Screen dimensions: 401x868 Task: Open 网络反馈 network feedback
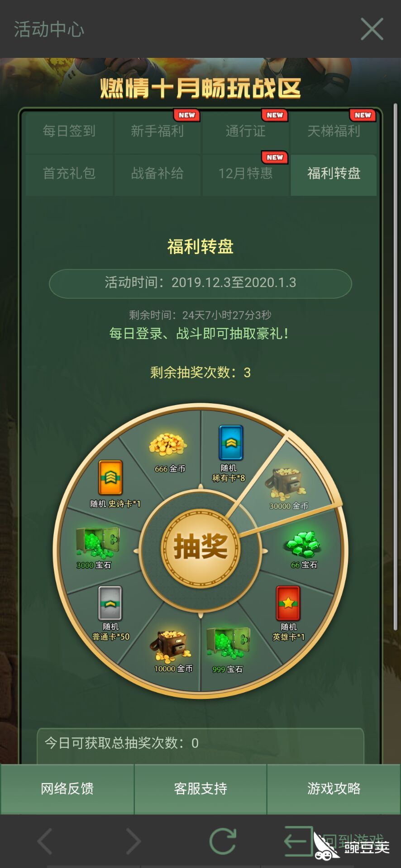coord(67,789)
